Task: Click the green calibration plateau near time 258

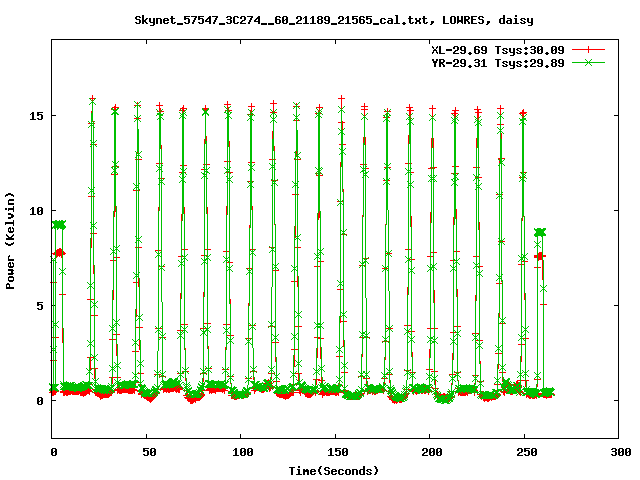Action: point(540,232)
